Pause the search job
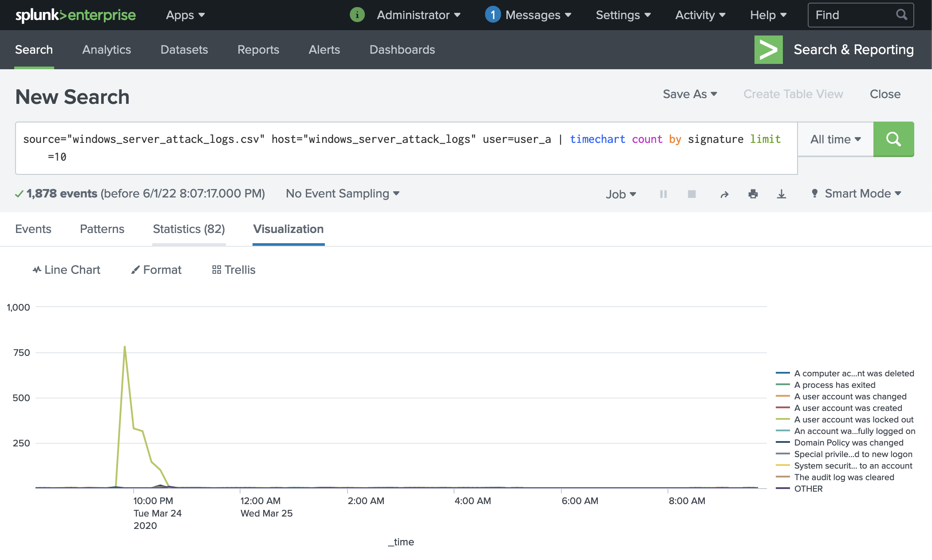Image resolution: width=932 pixels, height=560 pixels. coord(663,194)
